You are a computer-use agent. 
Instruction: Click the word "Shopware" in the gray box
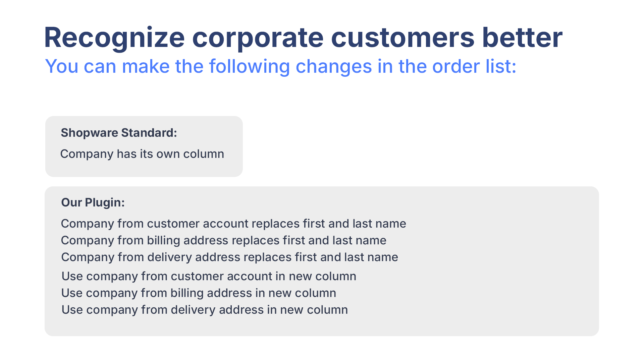pyautogui.click(x=89, y=133)
